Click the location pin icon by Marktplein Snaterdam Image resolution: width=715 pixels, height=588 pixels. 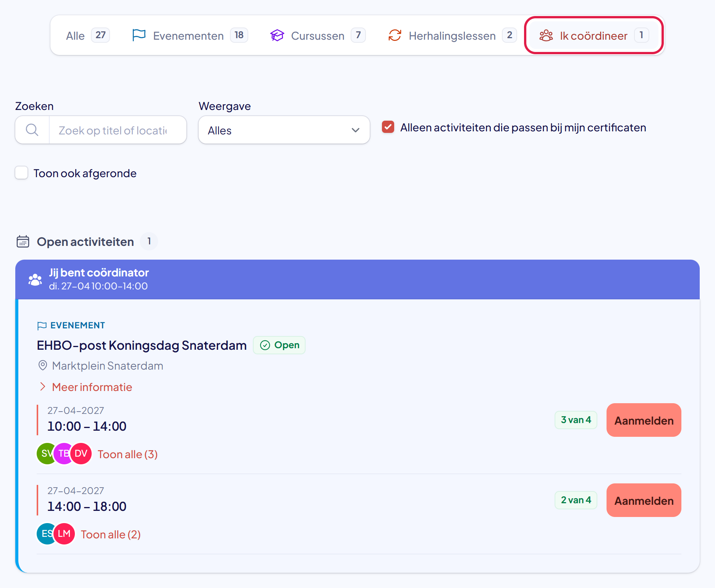(x=43, y=365)
